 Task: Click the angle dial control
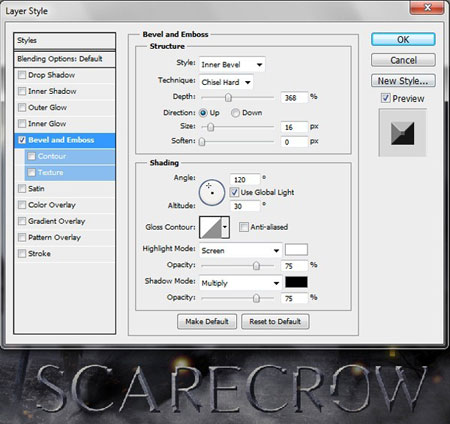pos(212,192)
